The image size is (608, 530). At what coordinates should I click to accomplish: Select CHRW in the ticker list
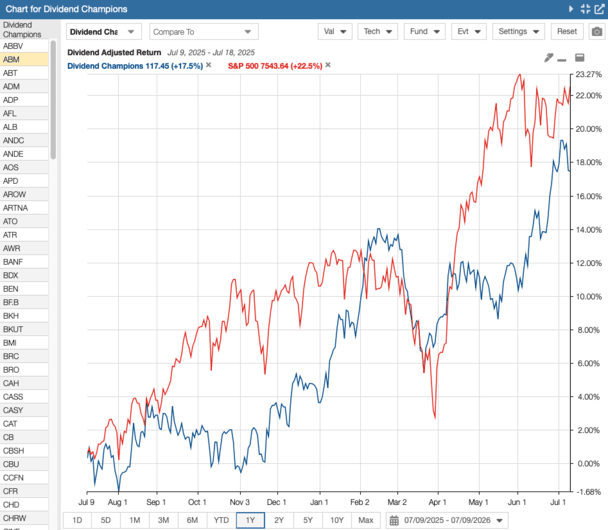point(24,518)
